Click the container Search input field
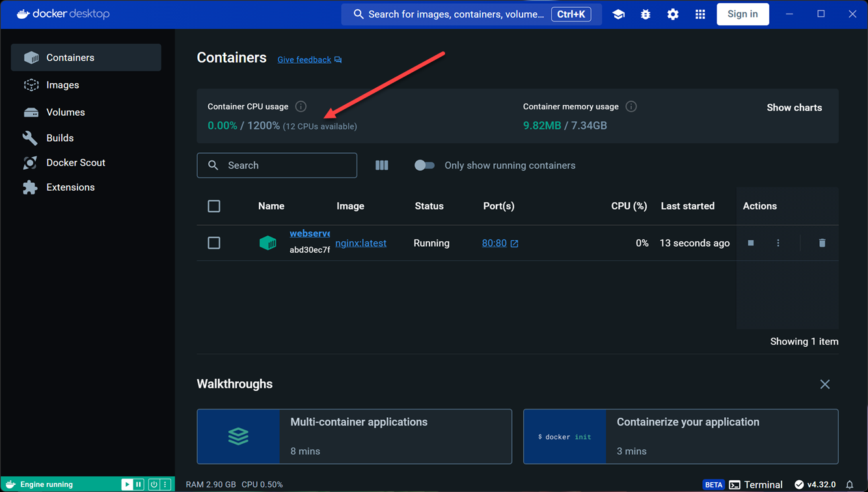 coord(286,165)
